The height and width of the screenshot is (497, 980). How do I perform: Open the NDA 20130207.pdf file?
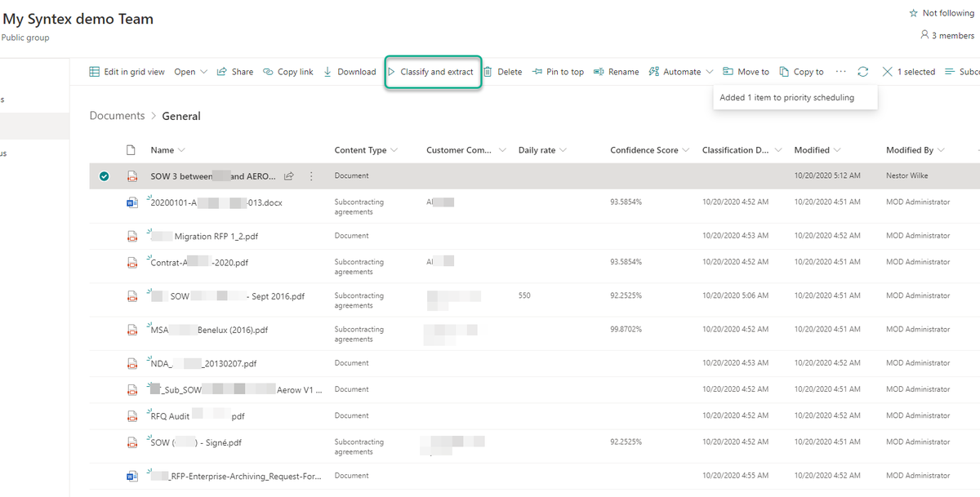click(x=203, y=363)
